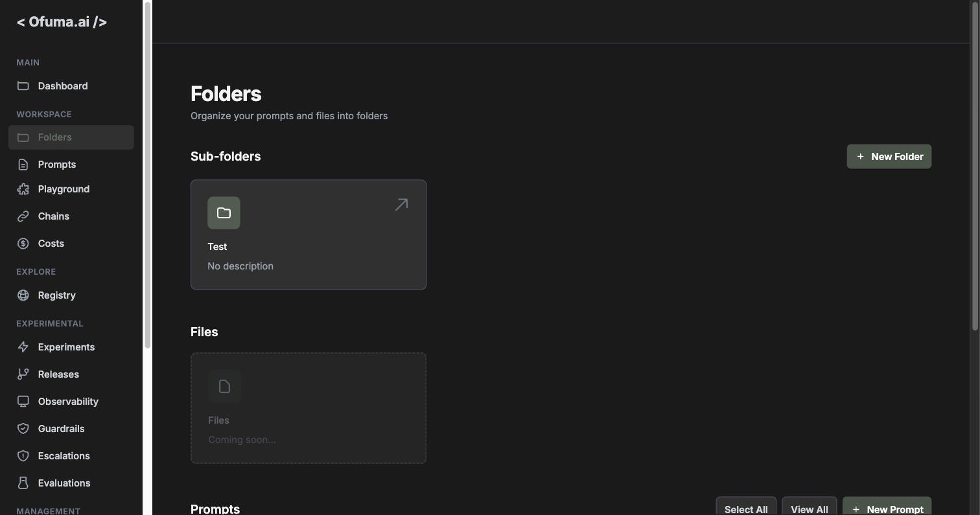Click the Chains link icon

pyautogui.click(x=23, y=216)
